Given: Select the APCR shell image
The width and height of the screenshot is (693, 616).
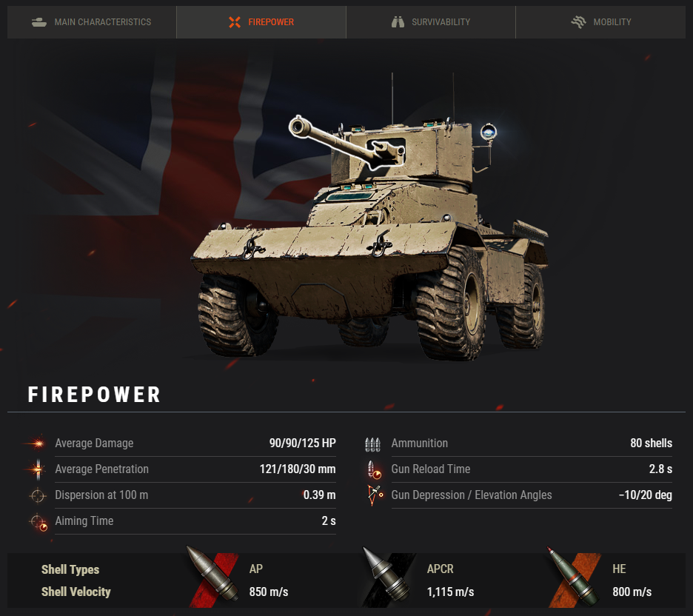Looking at the screenshot, I should tap(386, 575).
